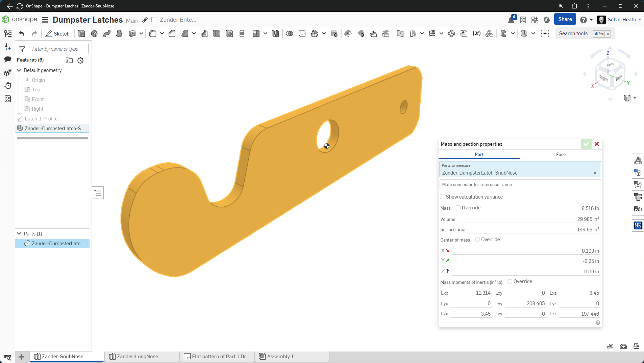Open the Assembly 1 tab

click(x=292, y=357)
